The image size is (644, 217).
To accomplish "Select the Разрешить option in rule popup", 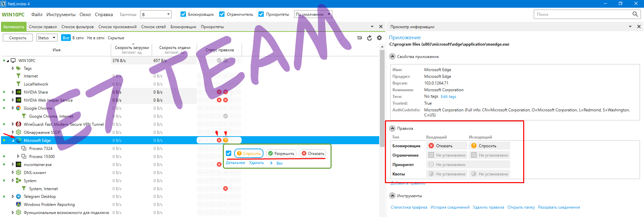I will click(281, 153).
